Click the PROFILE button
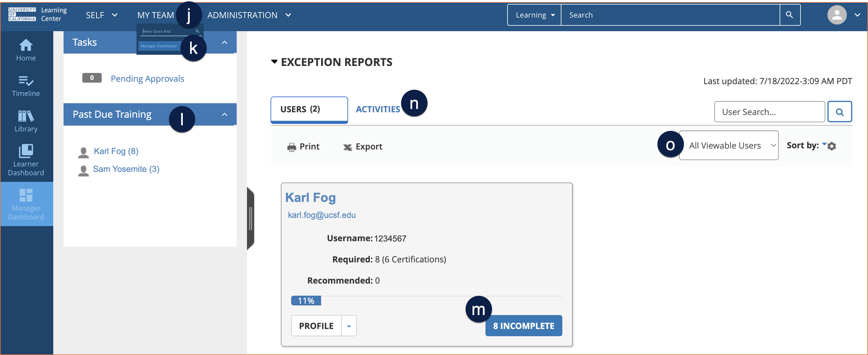This screenshot has height=355, width=868. [316, 326]
